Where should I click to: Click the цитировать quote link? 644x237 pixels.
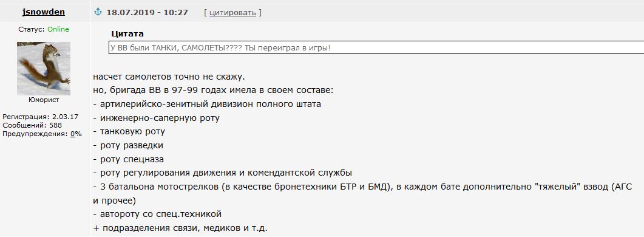point(232,13)
